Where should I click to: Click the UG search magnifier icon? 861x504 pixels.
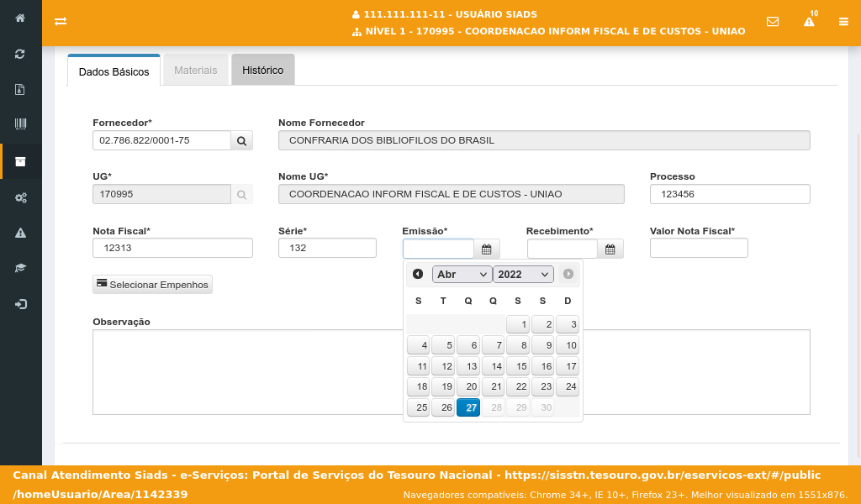tap(241, 195)
